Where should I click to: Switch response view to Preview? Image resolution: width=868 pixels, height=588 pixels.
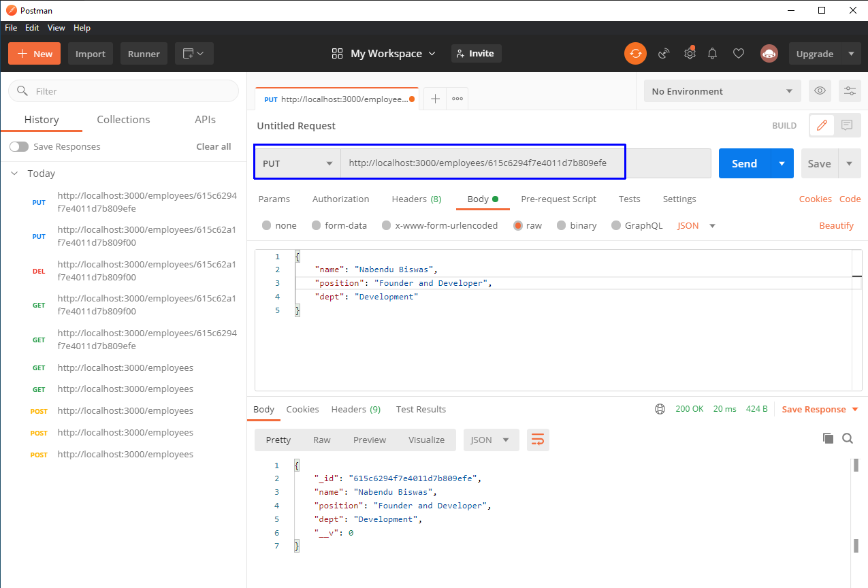(370, 440)
